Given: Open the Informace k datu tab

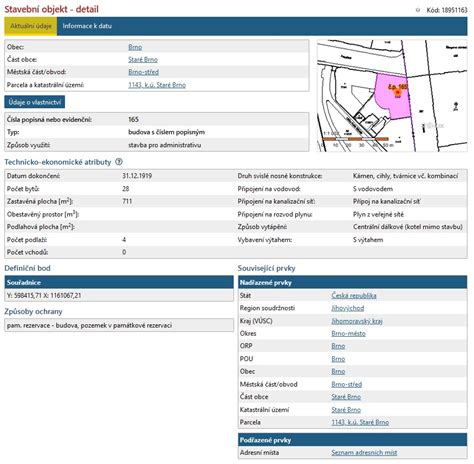Looking at the screenshot, I should [x=87, y=26].
